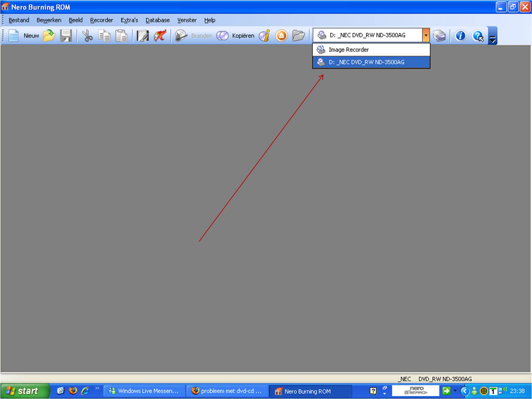Click the first quick launch icon
Image resolution: width=532 pixels, height=399 pixels.
tap(60, 391)
